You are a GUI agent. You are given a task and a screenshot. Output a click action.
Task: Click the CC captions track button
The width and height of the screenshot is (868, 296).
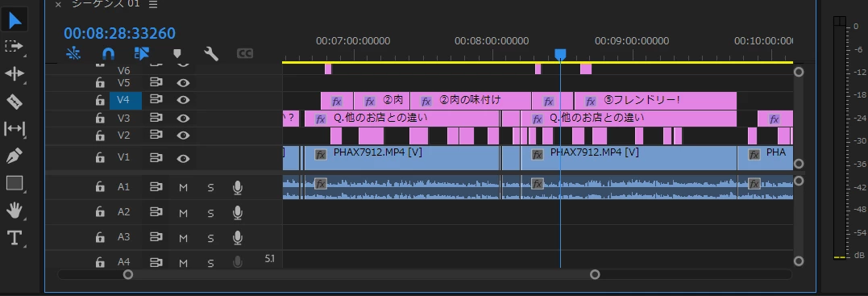click(245, 53)
